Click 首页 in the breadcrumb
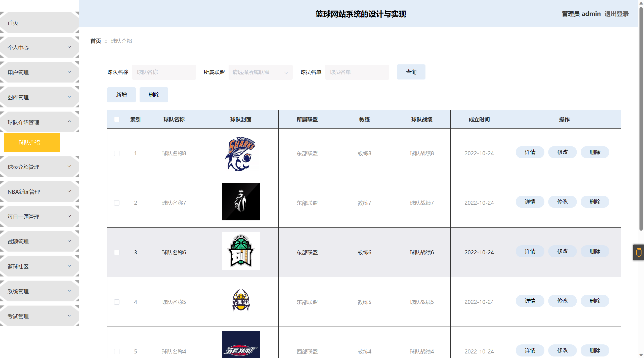The height and width of the screenshot is (358, 644). pyautogui.click(x=96, y=41)
